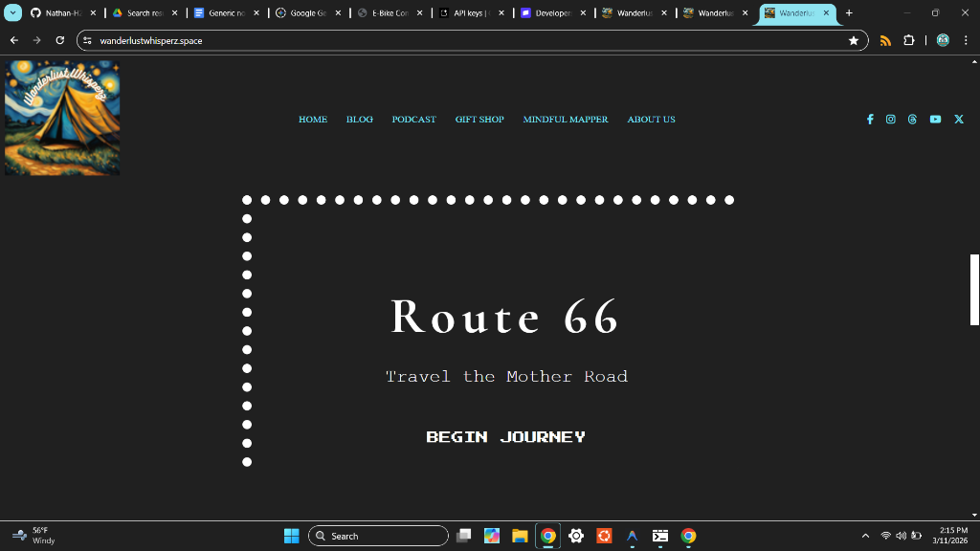Open the Chrome three-dot menu

pos(965,40)
